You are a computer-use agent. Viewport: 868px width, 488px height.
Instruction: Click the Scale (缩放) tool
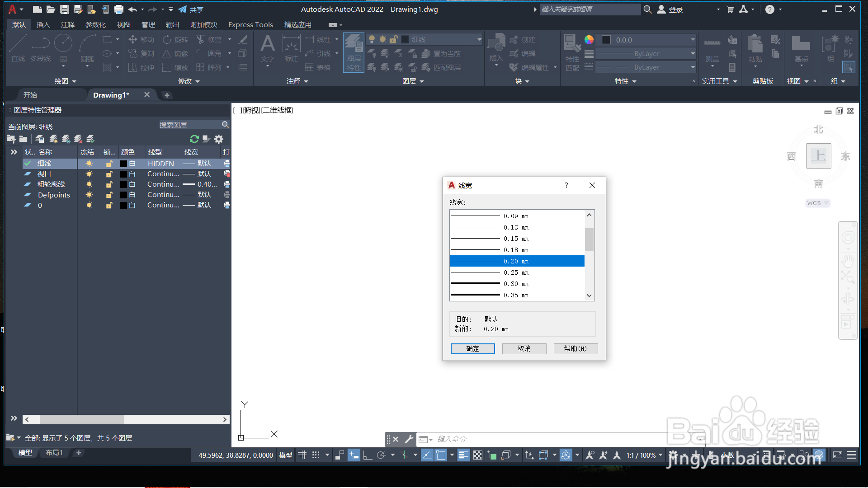pos(175,68)
